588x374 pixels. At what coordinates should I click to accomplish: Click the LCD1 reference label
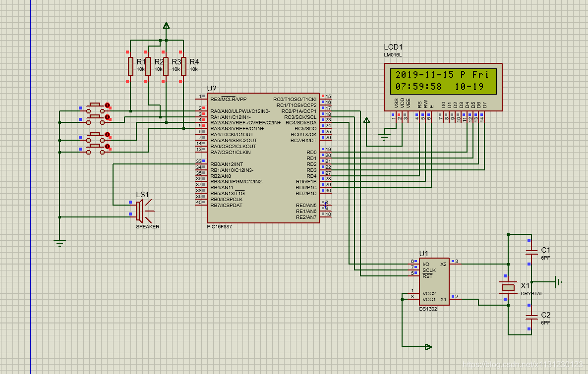click(393, 47)
